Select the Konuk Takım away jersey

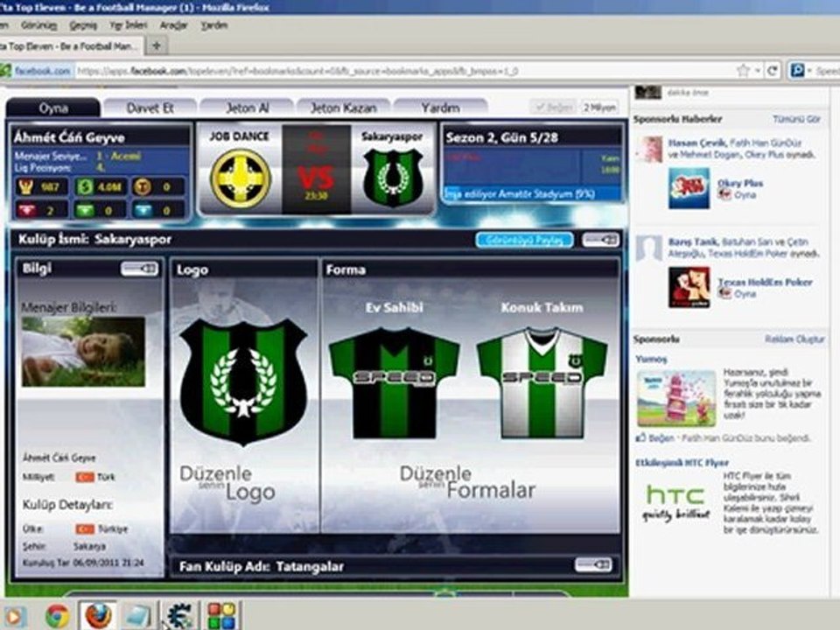point(542,382)
